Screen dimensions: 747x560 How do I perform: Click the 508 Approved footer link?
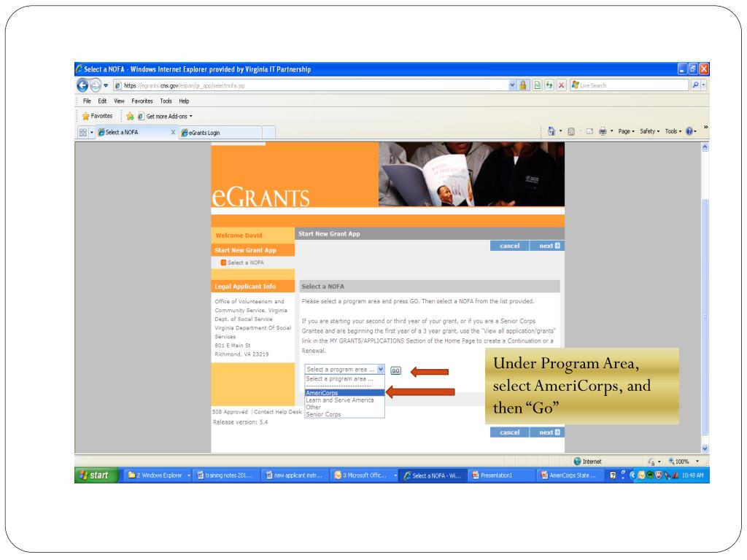(x=230, y=413)
